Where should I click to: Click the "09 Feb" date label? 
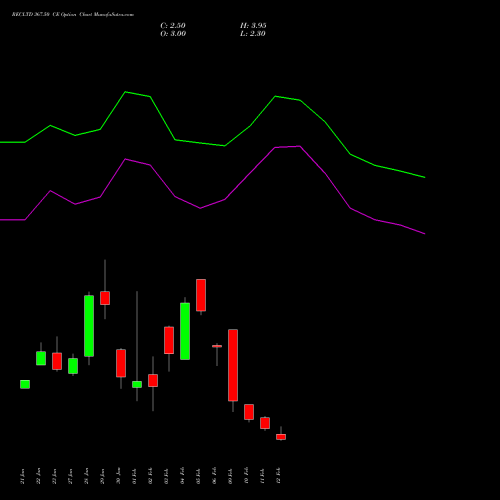coord(230,476)
